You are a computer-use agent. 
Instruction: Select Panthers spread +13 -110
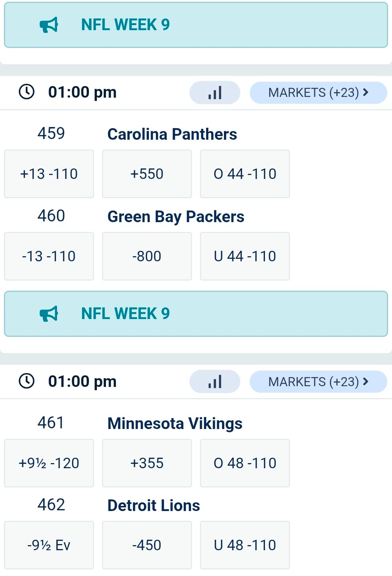pos(49,174)
